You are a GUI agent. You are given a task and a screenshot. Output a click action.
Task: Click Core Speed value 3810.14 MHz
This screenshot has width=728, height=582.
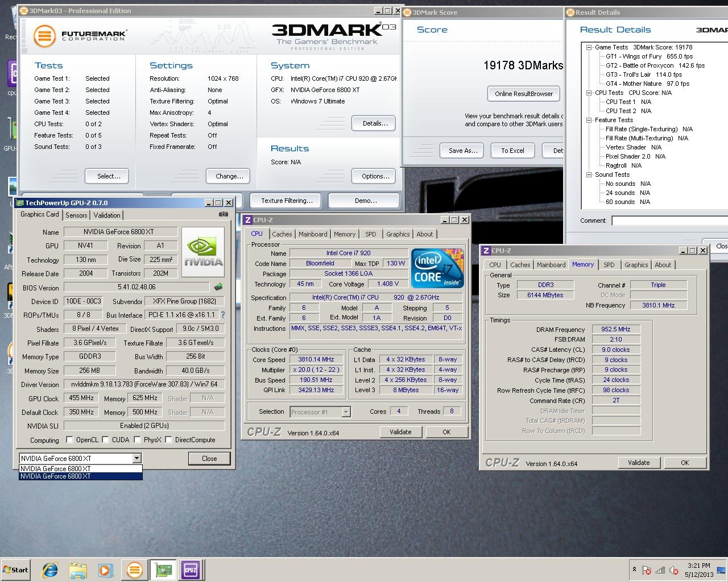tap(316, 359)
